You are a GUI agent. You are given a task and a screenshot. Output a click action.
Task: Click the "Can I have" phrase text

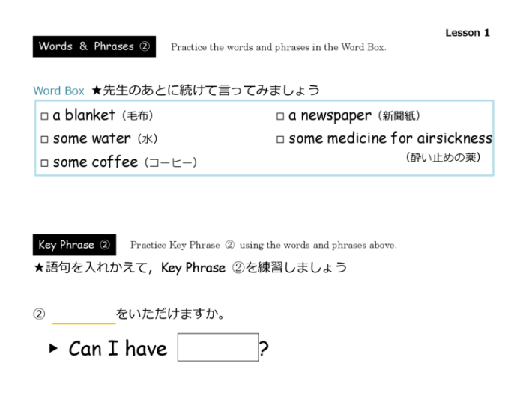click(x=118, y=348)
